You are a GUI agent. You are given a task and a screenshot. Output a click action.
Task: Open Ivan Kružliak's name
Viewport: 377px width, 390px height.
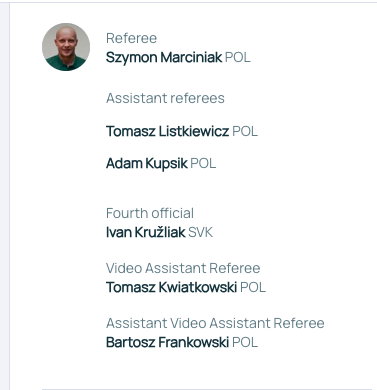point(146,232)
